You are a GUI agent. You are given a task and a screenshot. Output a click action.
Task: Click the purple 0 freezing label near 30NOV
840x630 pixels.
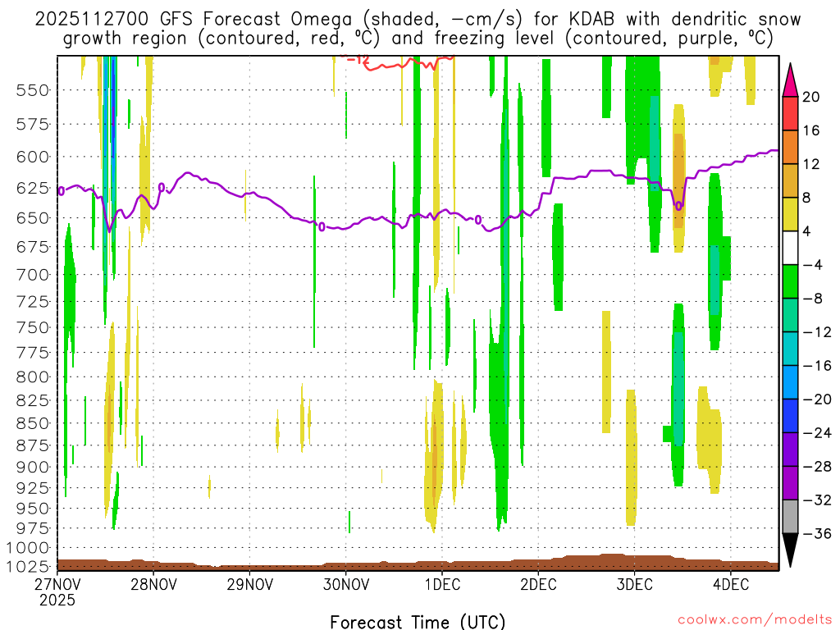322,227
